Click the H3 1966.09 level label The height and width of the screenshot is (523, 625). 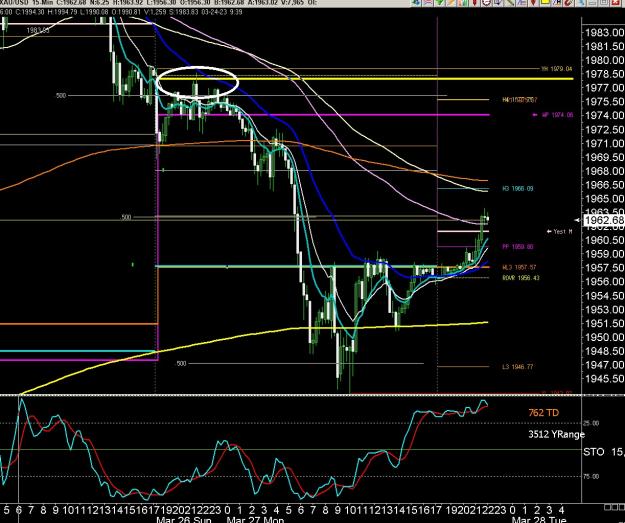tap(518, 189)
